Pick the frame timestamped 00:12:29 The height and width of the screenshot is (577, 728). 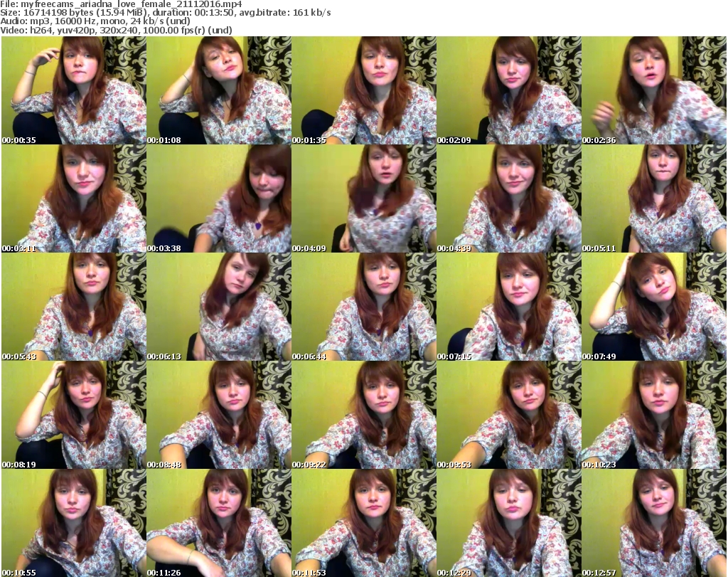[509, 523]
